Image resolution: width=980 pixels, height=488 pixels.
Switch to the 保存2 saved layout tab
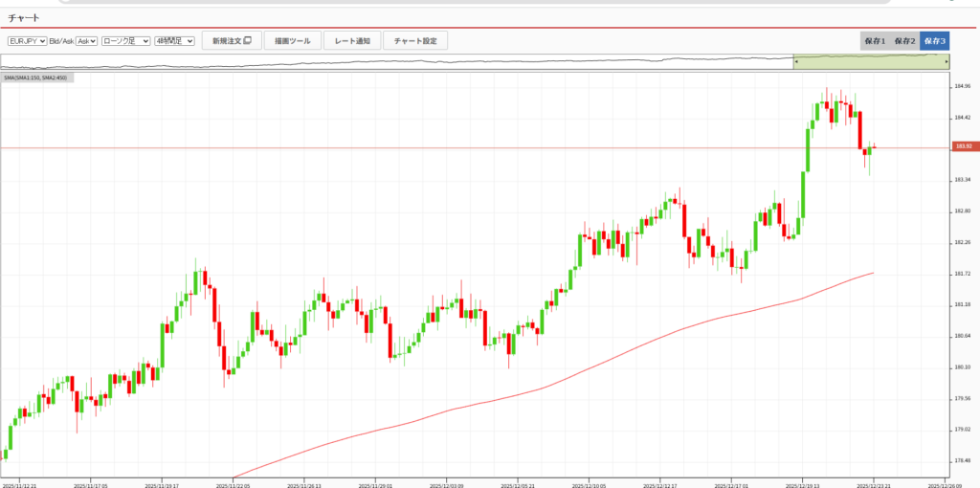point(904,41)
